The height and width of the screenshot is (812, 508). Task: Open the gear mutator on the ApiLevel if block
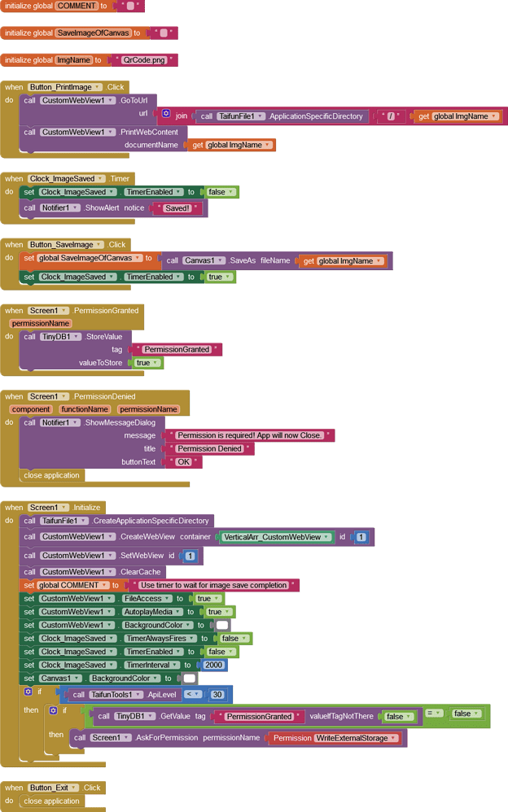[28, 692]
